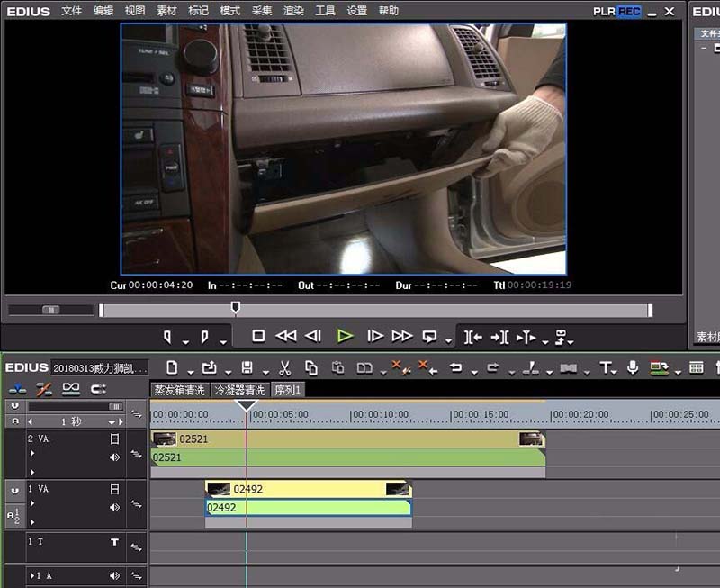Click the Undo arrow icon
The image size is (720, 588).
(455, 367)
